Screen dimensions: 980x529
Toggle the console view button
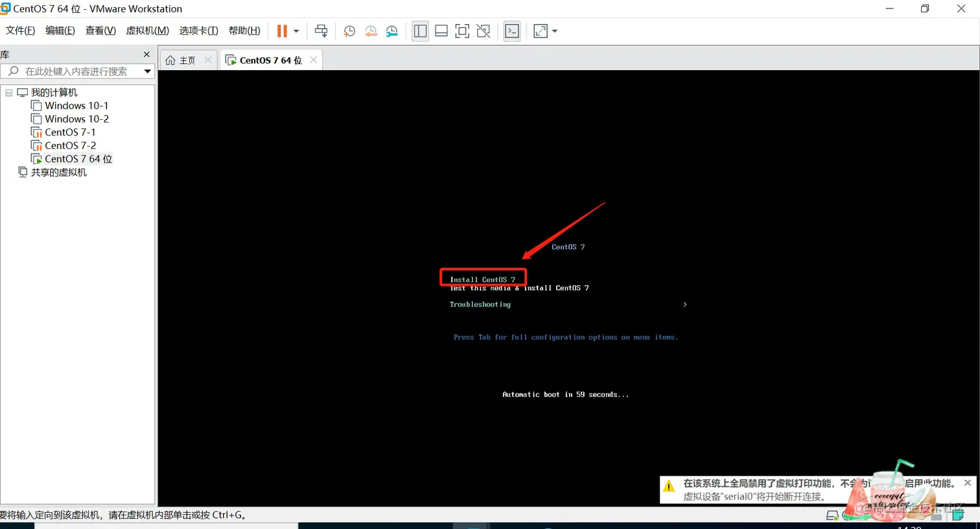[x=512, y=31]
